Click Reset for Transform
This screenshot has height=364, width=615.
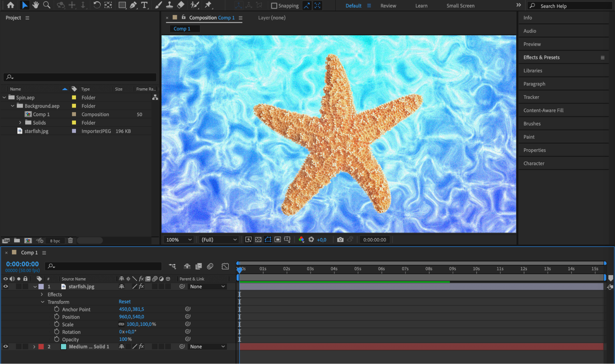pyautogui.click(x=125, y=302)
